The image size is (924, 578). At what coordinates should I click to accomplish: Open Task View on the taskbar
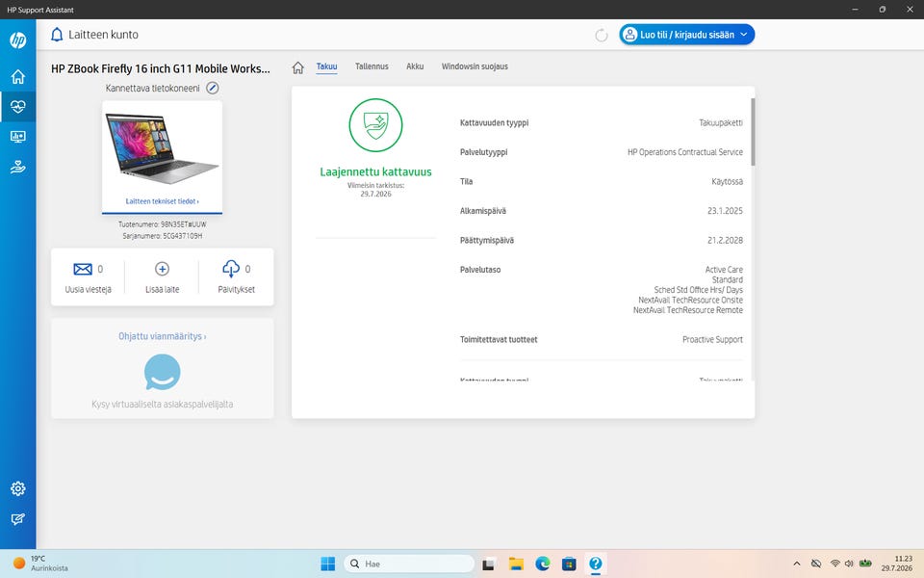click(x=488, y=565)
